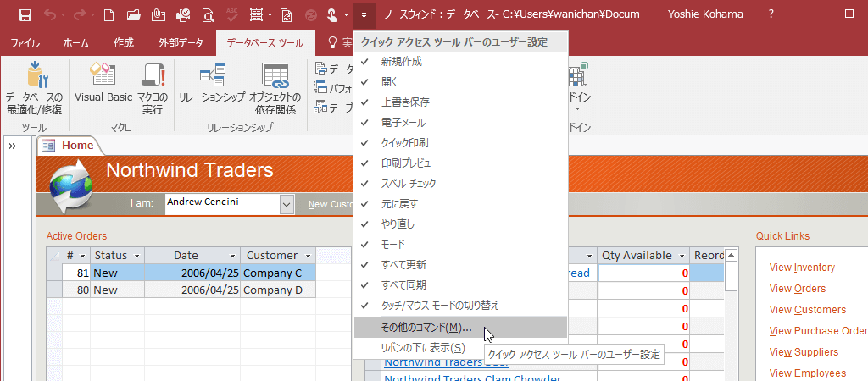This screenshot has height=381, width=868.
Task: Click the Refresh All icon
Action: 287,15
